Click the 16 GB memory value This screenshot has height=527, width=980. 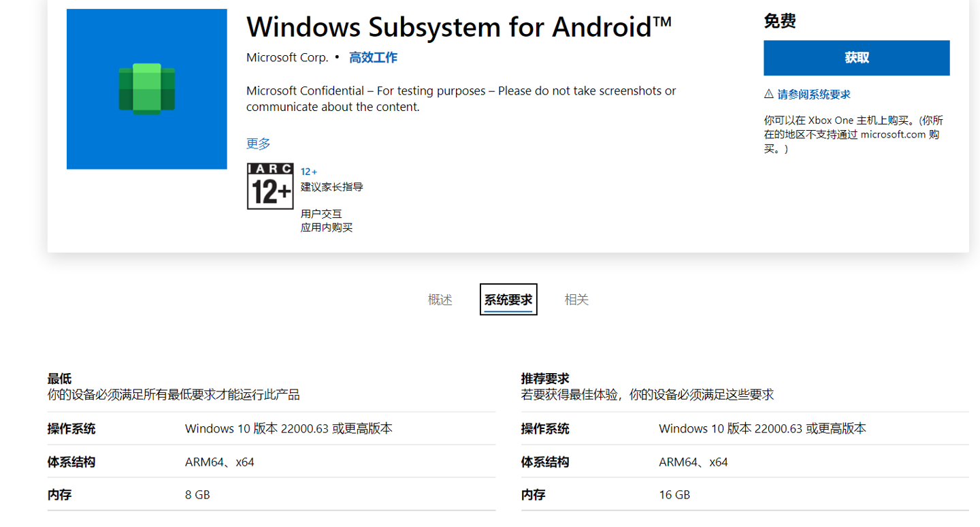pos(674,495)
